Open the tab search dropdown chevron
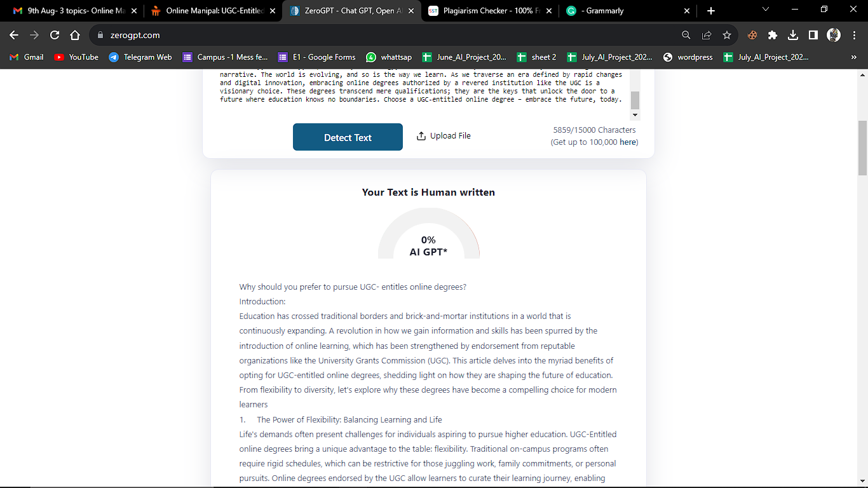This screenshot has width=868, height=488. pyautogui.click(x=765, y=10)
